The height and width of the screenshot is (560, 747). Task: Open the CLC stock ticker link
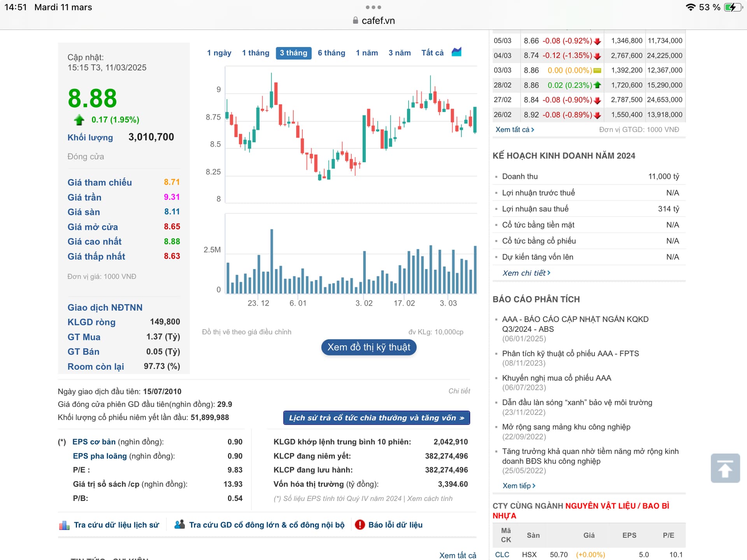click(502, 555)
